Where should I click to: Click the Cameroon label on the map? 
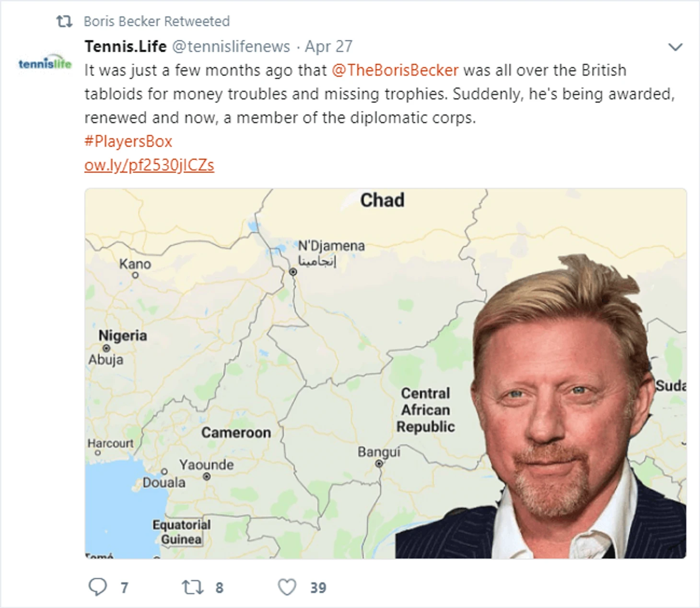pos(236,433)
